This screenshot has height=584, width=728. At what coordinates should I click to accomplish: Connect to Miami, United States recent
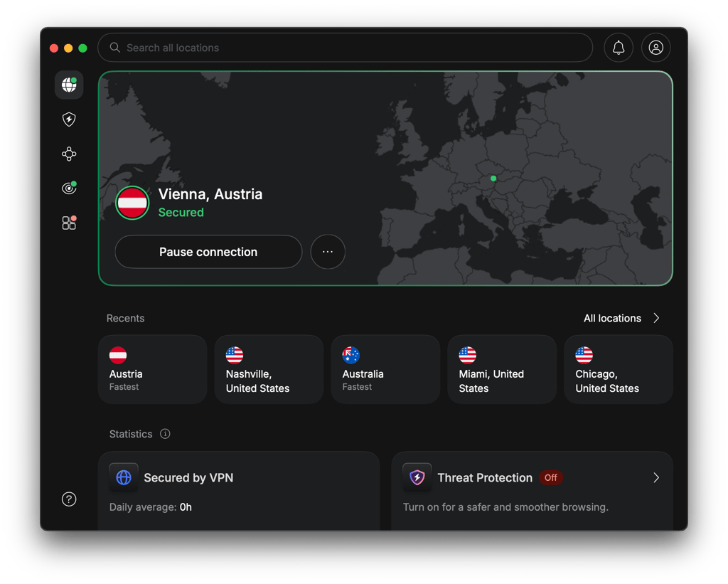[x=503, y=369]
